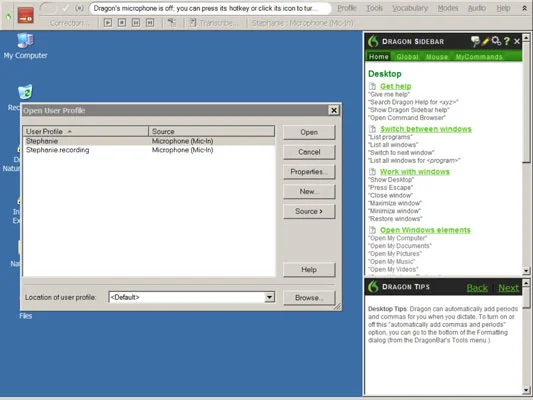
Task: Open the Recycle Bin desktop icon
Action: pos(24,92)
